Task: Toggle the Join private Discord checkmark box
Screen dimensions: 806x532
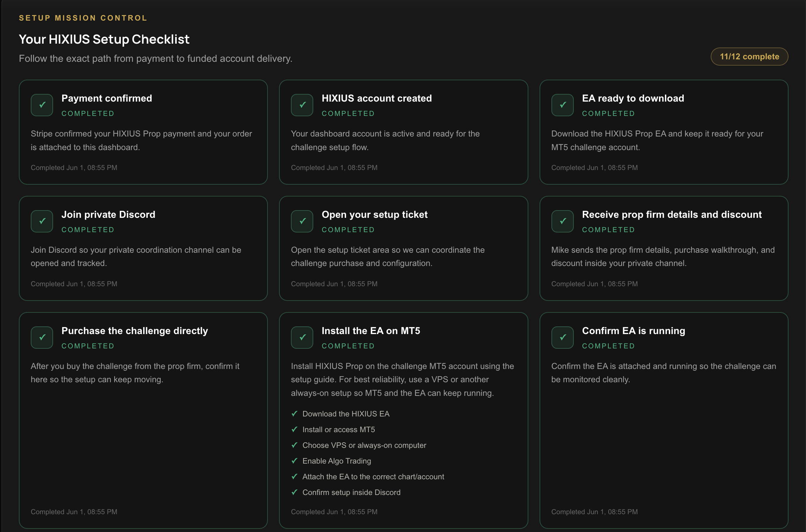Action: click(42, 221)
